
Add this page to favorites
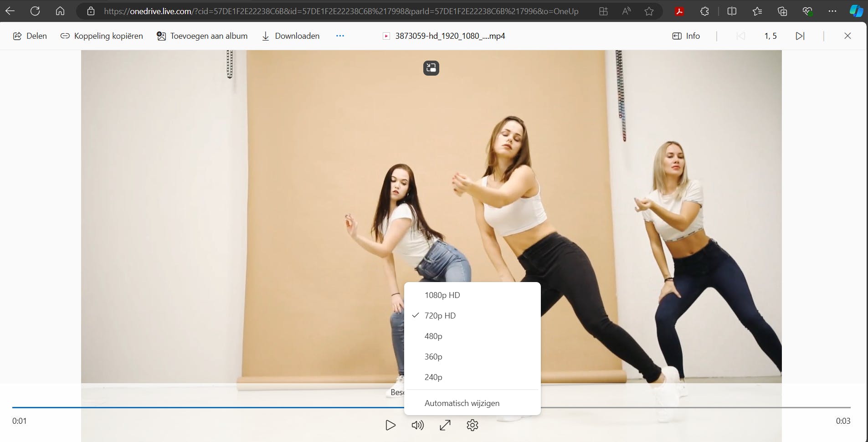[649, 11]
